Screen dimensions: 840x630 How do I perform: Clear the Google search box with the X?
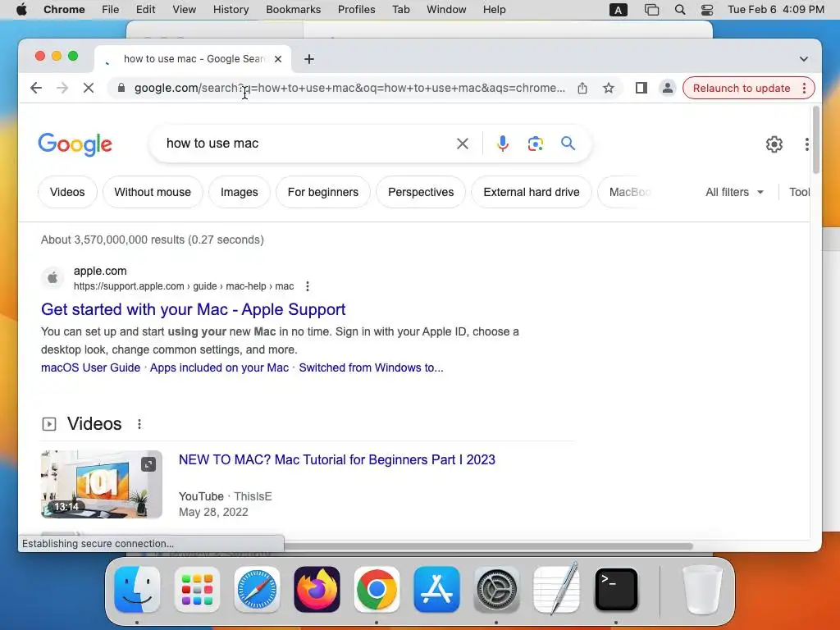click(x=463, y=144)
